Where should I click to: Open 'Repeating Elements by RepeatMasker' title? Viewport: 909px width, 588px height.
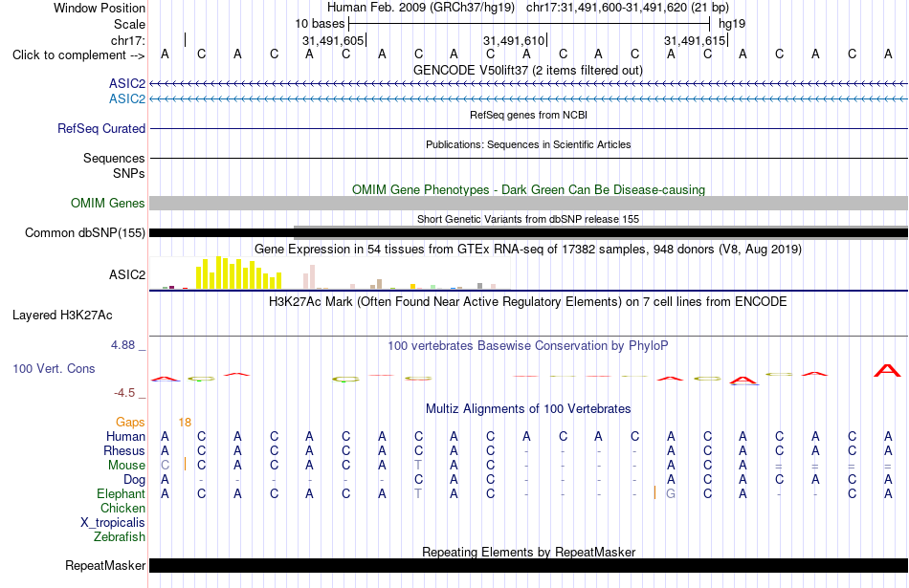(529, 552)
